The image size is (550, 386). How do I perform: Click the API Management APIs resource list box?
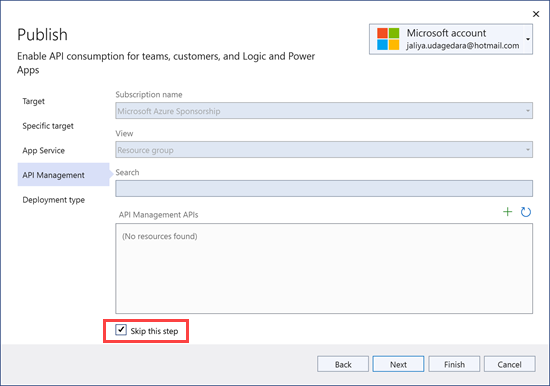(x=324, y=268)
